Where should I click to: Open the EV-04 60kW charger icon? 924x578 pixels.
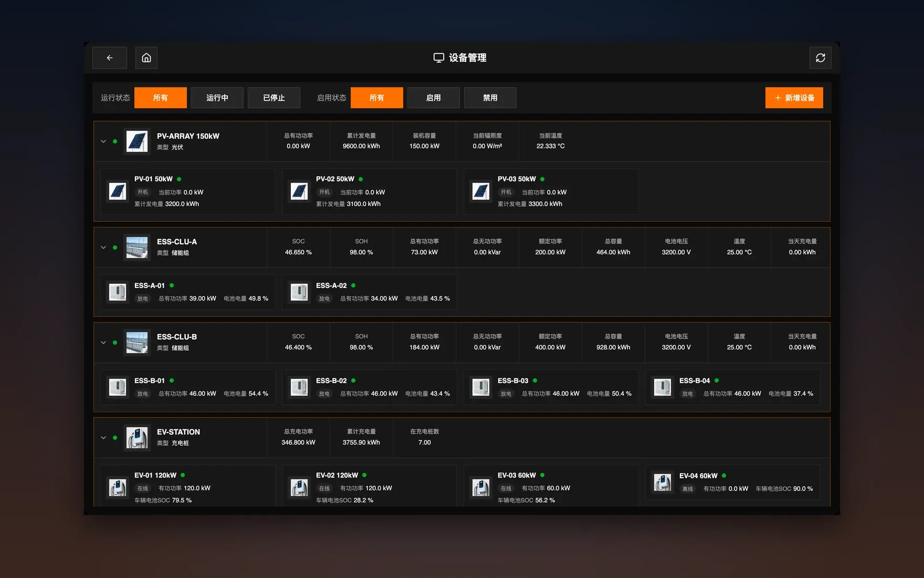(663, 482)
